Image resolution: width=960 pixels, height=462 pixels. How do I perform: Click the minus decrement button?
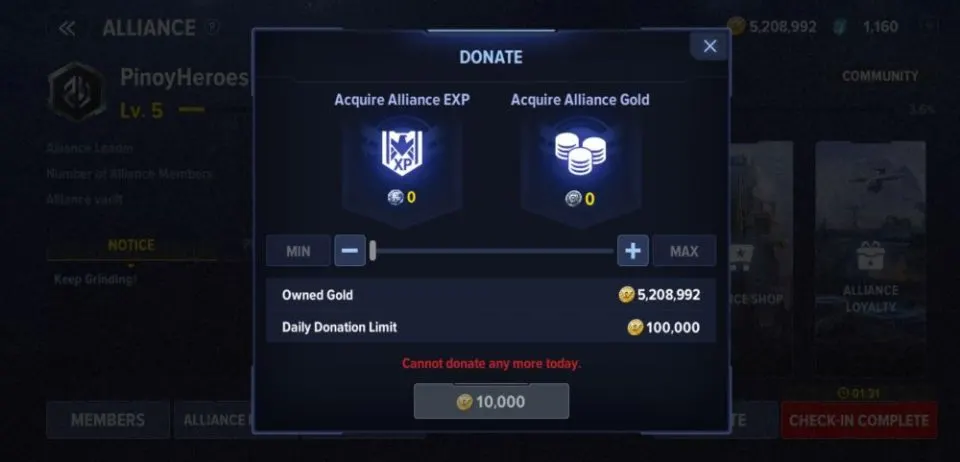coord(350,251)
